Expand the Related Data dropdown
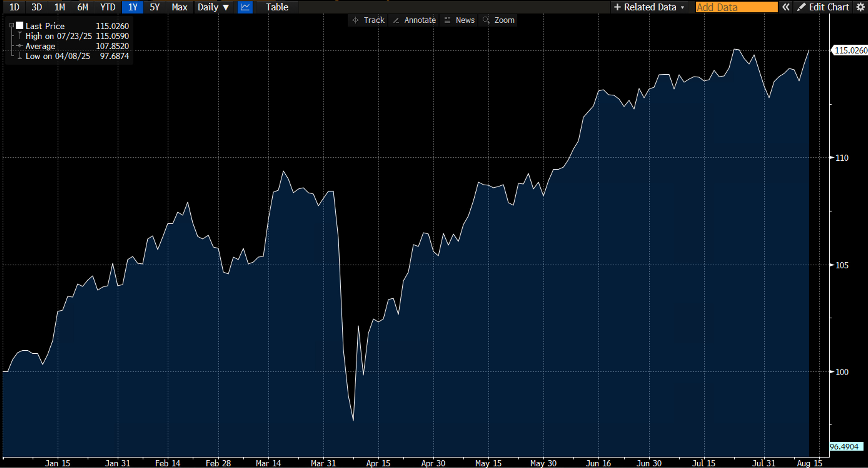Viewport: 868px width, 468px height. pos(649,7)
